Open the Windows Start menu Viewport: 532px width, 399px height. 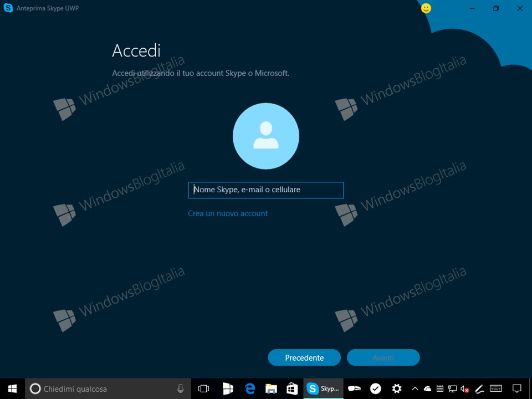13,388
